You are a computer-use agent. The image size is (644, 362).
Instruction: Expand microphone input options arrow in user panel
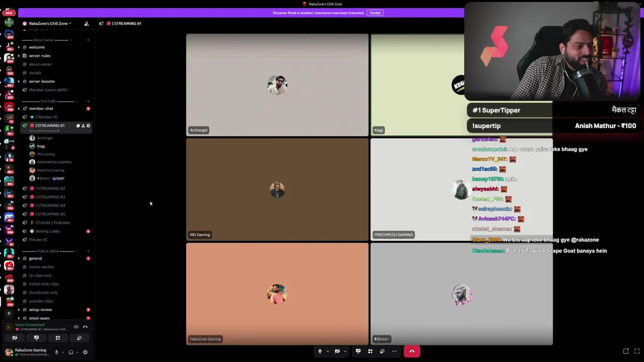62,352
